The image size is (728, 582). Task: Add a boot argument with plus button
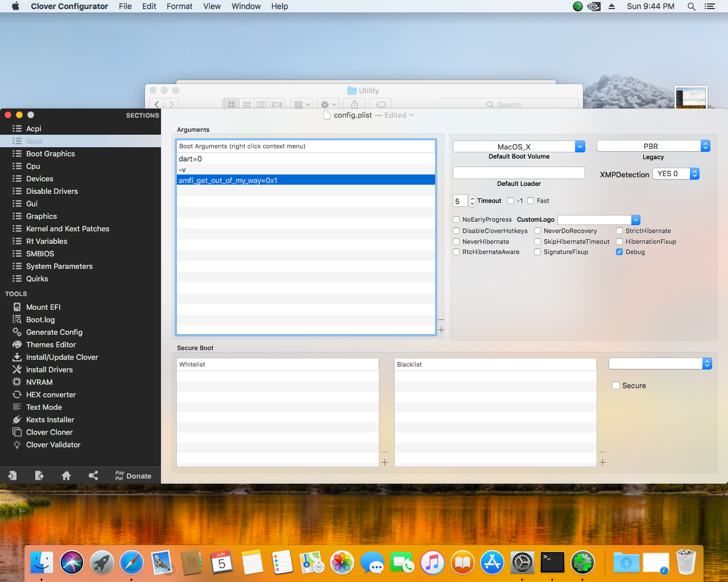pyautogui.click(x=441, y=330)
